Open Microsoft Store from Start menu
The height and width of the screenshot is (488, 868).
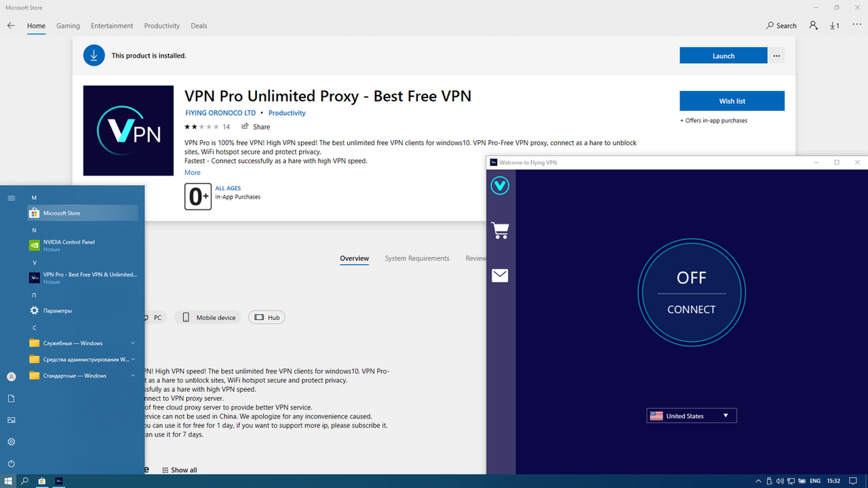click(83, 213)
